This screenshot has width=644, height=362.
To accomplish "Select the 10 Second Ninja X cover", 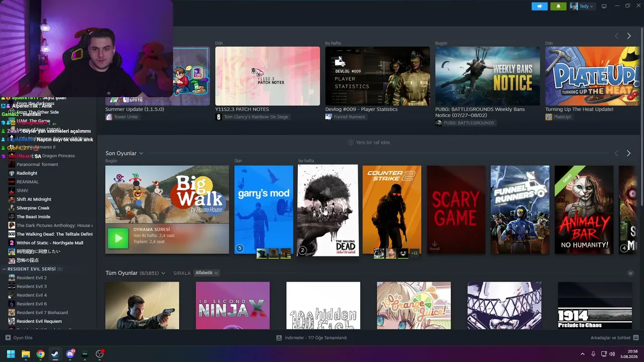I will 232,306.
